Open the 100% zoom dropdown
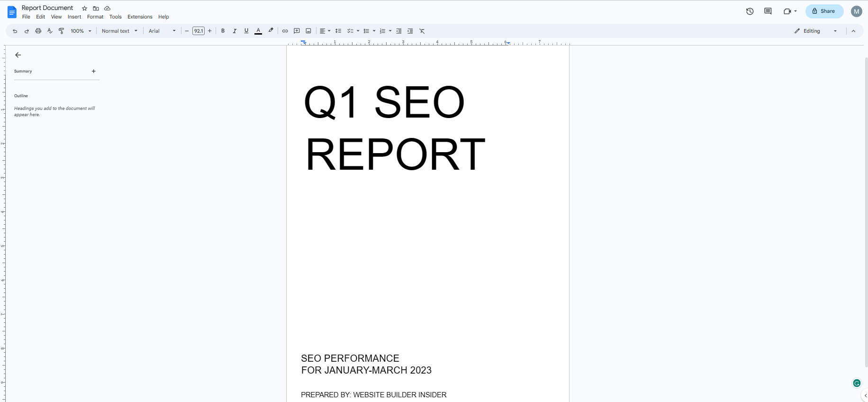 point(81,31)
